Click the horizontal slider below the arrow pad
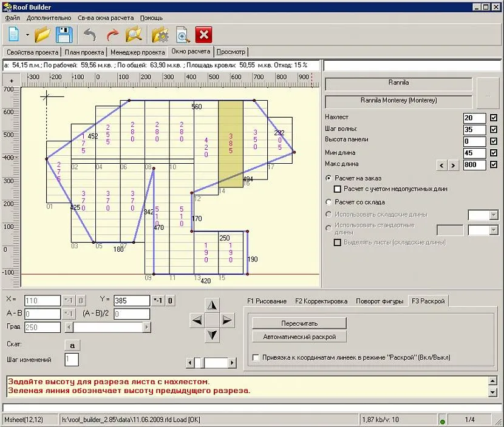The width and height of the screenshot is (504, 427). [211, 363]
